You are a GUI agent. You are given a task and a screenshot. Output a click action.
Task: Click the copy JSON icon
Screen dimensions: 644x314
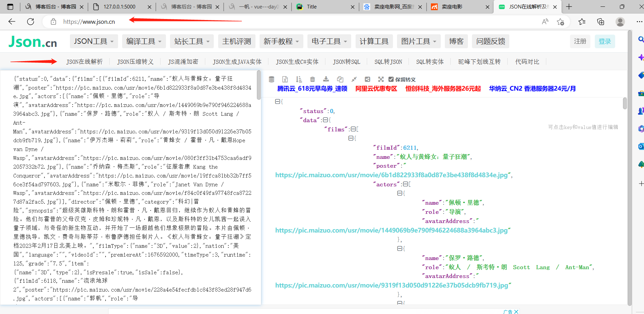click(340, 79)
